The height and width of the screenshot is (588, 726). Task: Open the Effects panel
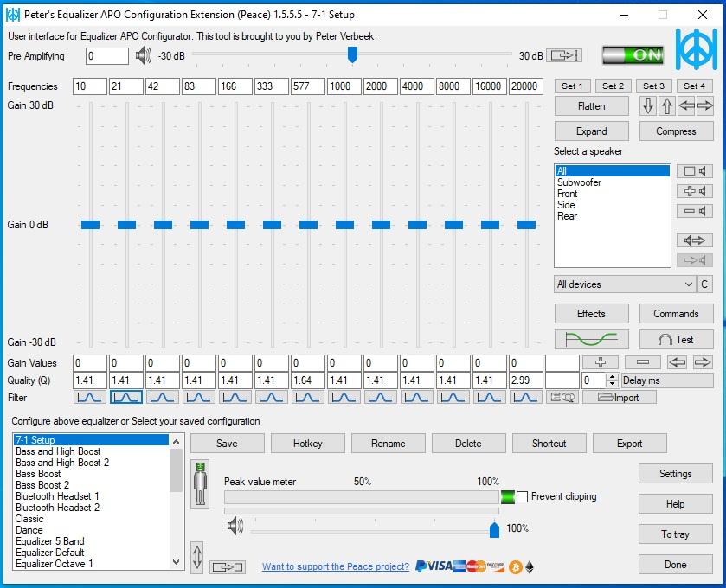(591, 313)
